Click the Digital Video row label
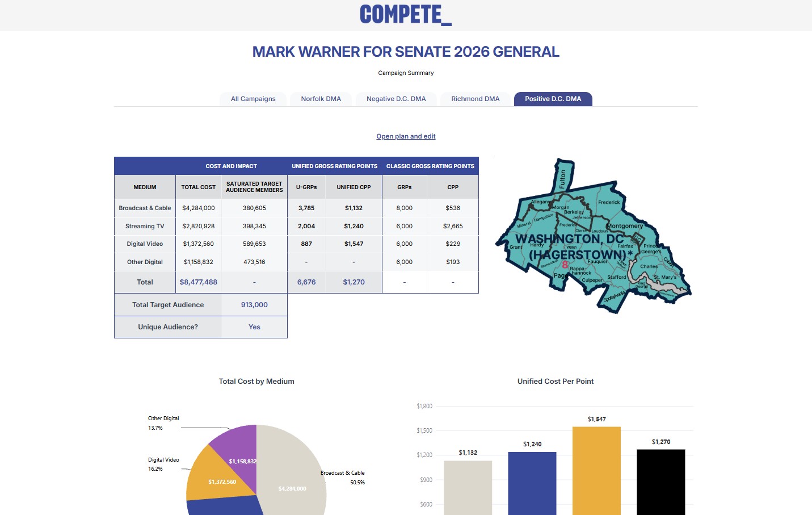Viewport: 812px width, 515px height. click(145, 244)
